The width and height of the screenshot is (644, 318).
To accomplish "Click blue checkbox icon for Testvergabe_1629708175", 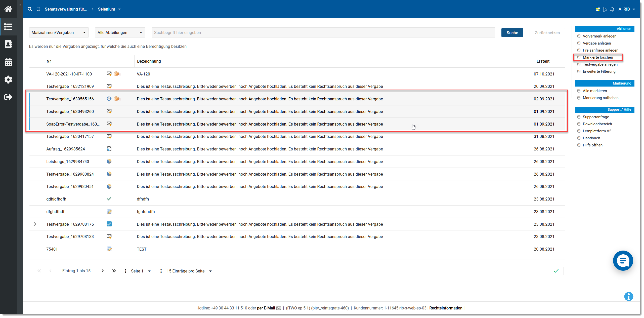I will coord(109,224).
